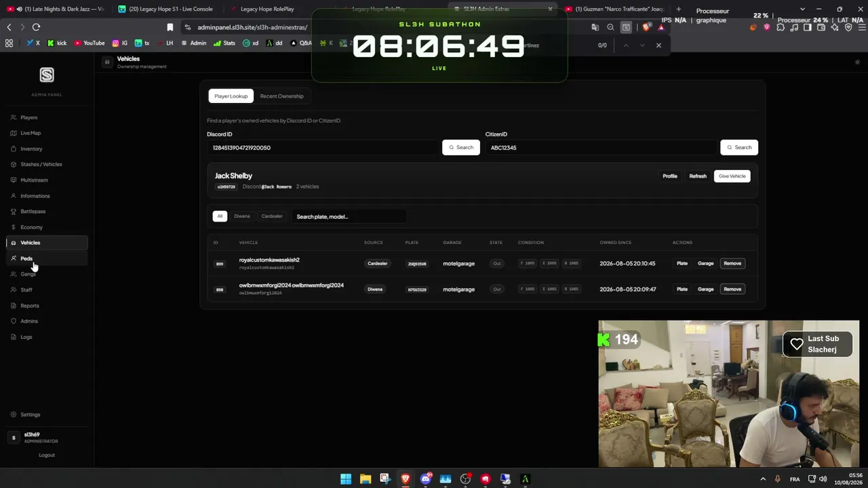Open the YouTube bookmark

90,43
